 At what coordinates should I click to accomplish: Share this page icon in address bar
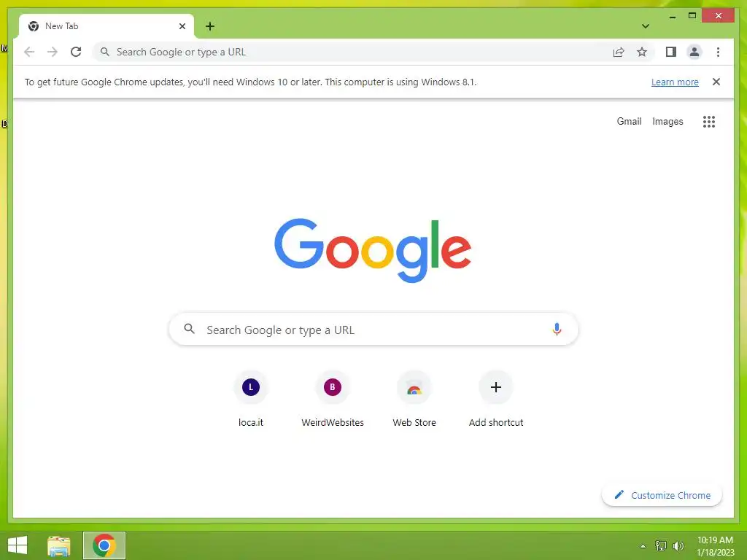click(x=619, y=52)
